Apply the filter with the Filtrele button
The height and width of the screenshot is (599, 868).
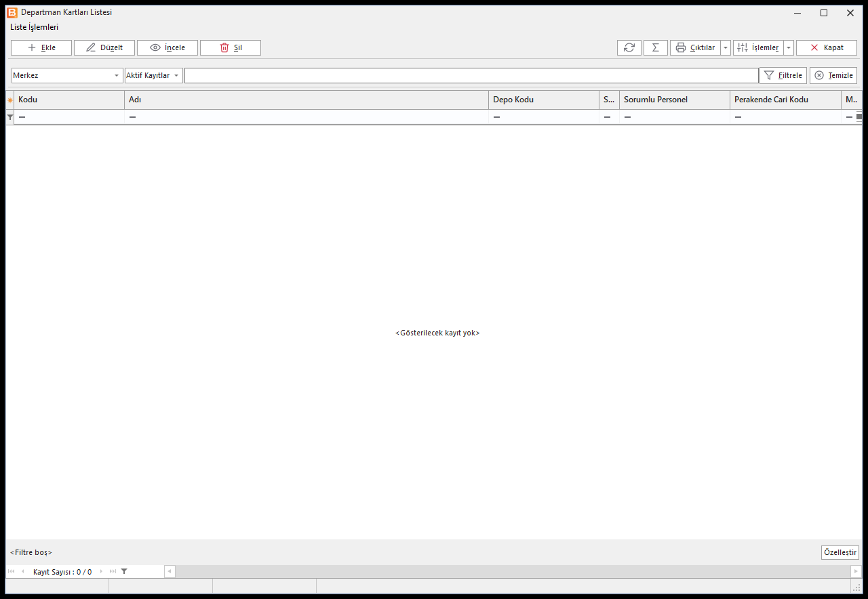[x=783, y=75]
